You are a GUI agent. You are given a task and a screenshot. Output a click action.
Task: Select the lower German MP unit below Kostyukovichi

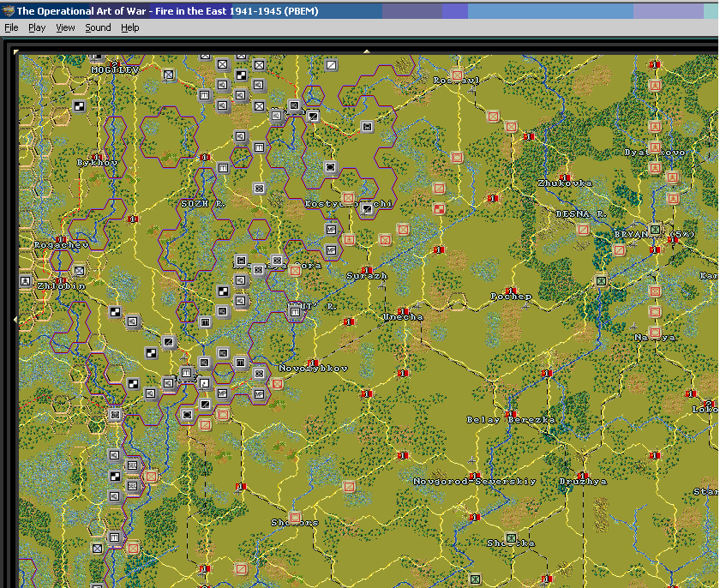[x=331, y=250]
